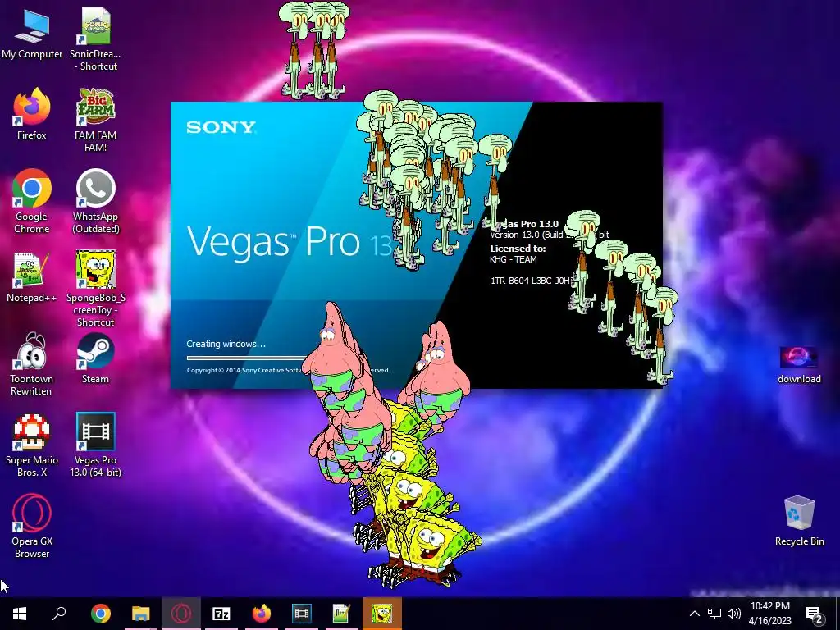Viewport: 840px width, 630px height.
Task: Switch to Chrome in the taskbar
Action: [100, 614]
